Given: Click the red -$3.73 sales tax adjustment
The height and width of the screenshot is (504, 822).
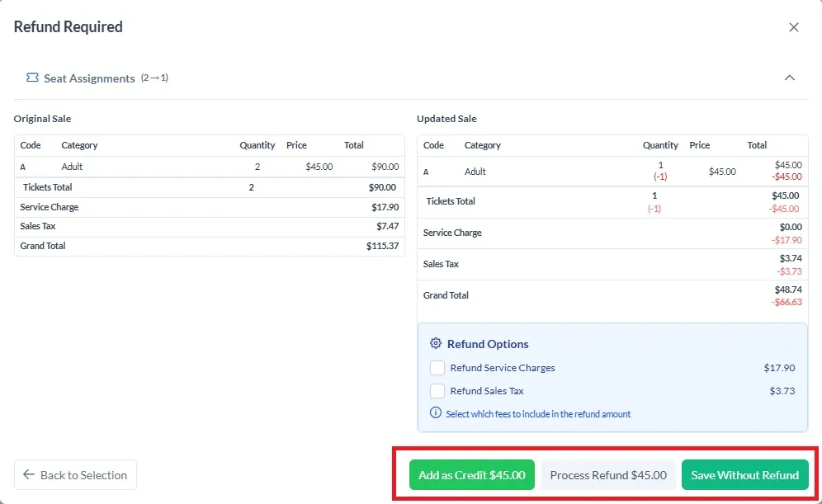Looking at the screenshot, I should [x=789, y=271].
